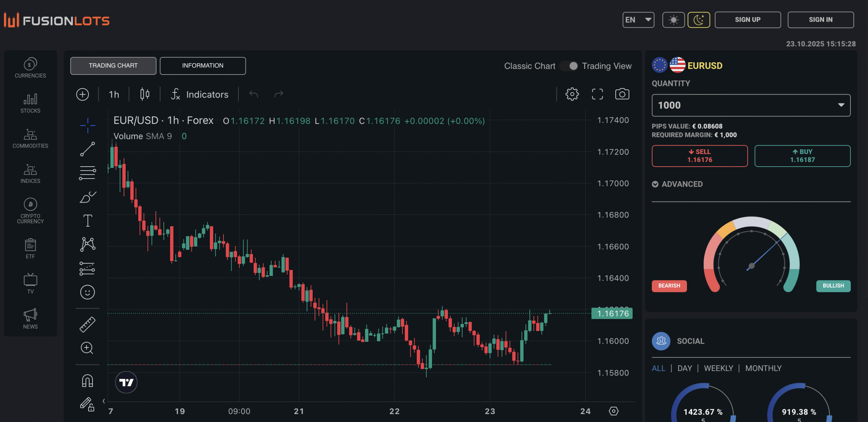The image size is (868, 422).
Task: Expand the Advanced order options
Action: [677, 184]
